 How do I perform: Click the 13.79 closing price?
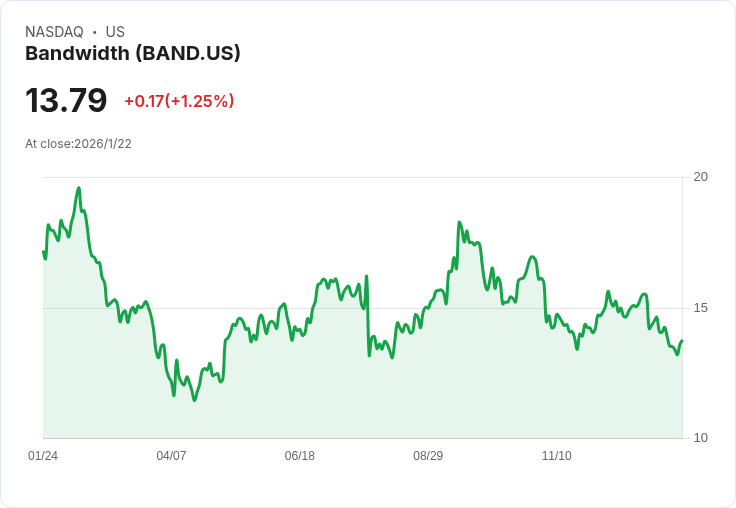66,101
